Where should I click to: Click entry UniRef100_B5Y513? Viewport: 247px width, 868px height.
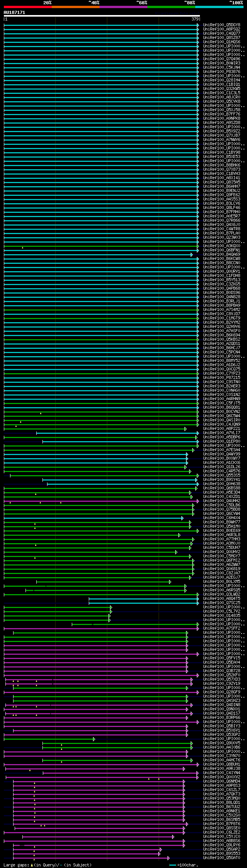pyautogui.click(x=222, y=280)
